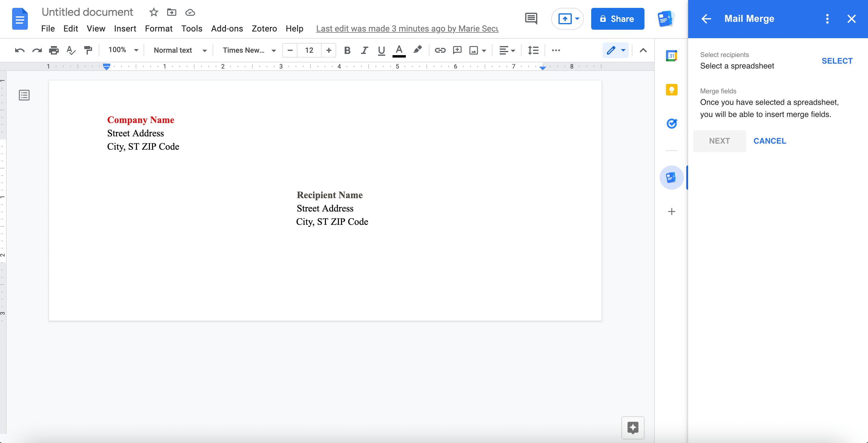
Task: Click the line spacing icon in toolbar
Action: (532, 50)
